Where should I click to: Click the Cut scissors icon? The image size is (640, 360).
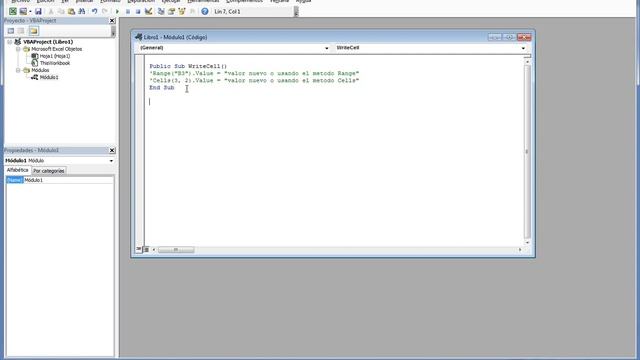point(51,11)
